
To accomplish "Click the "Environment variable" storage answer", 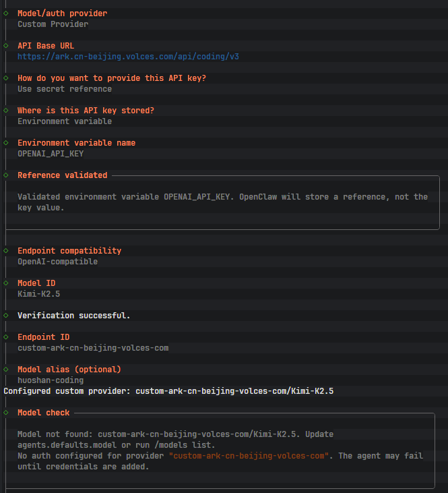I will pos(65,121).
